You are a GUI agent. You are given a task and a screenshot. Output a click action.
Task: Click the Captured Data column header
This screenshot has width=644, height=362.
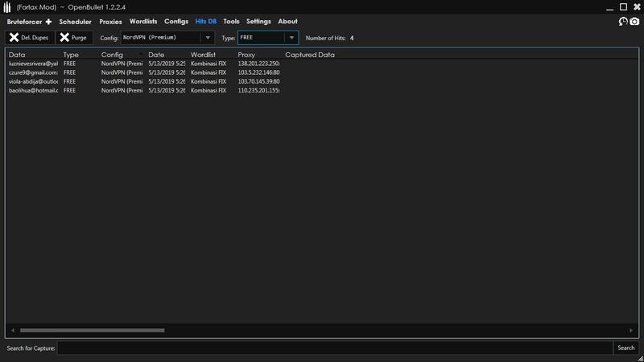click(x=310, y=55)
